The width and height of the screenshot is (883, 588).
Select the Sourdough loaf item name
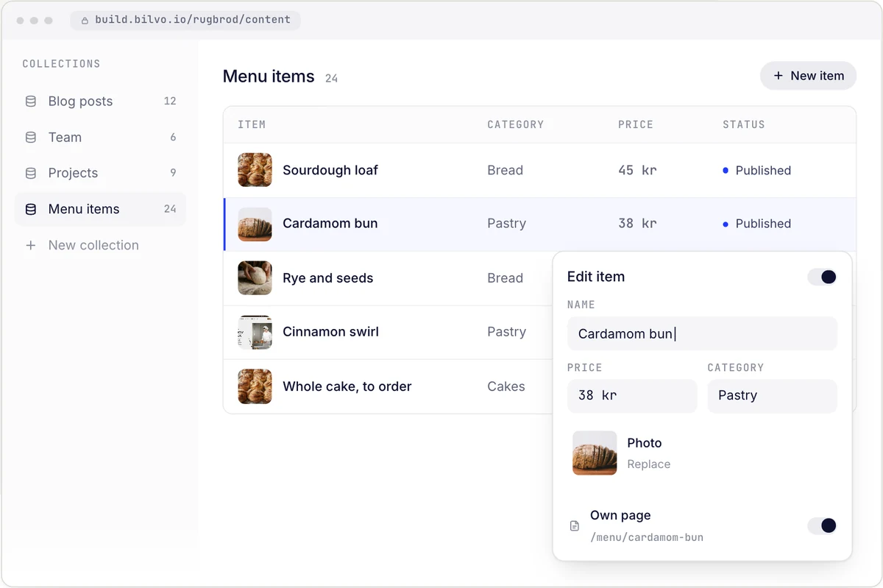[330, 171]
